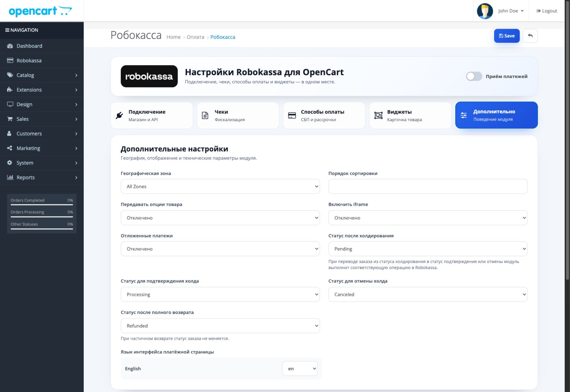Click the Робокасса page heading
Viewport: 570px width, 392px height.
tap(136, 35)
